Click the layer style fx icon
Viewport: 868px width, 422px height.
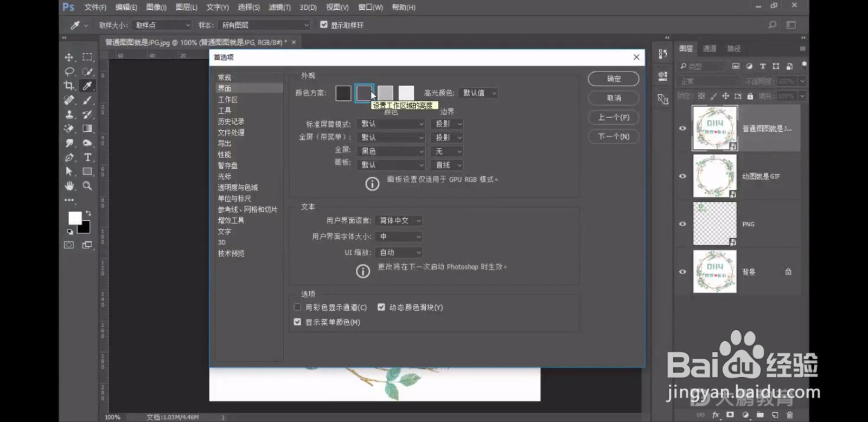point(716,415)
